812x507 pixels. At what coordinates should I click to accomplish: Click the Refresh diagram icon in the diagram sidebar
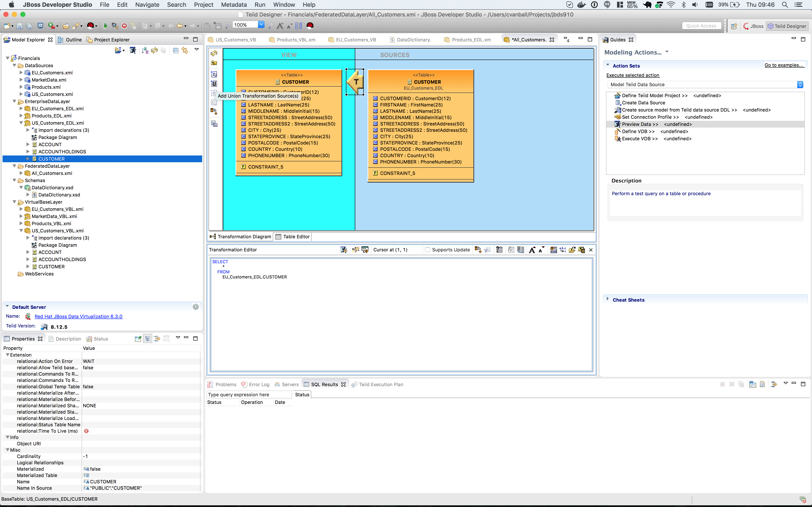click(214, 53)
